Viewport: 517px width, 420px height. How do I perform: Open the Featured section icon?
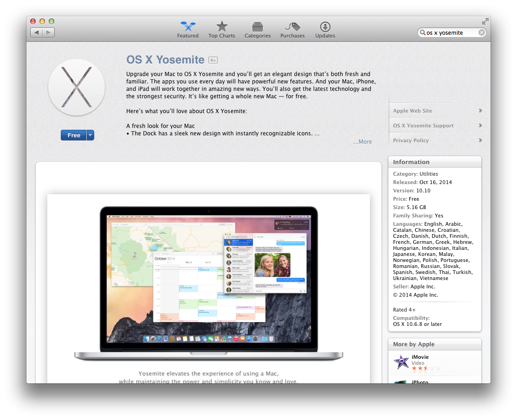(x=188, y=26)
